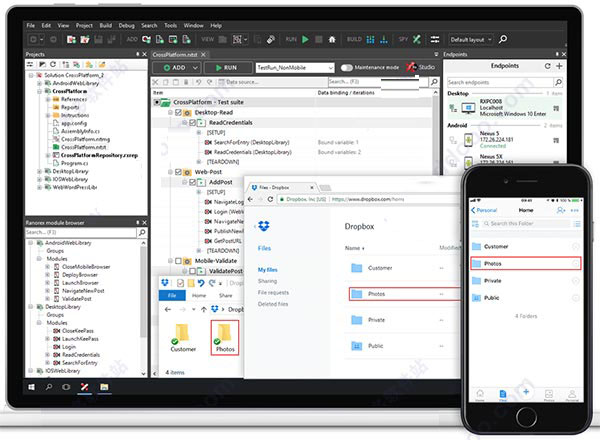
Task: Click the Ranorex Studio logo icon
Action: pos(412,66)
